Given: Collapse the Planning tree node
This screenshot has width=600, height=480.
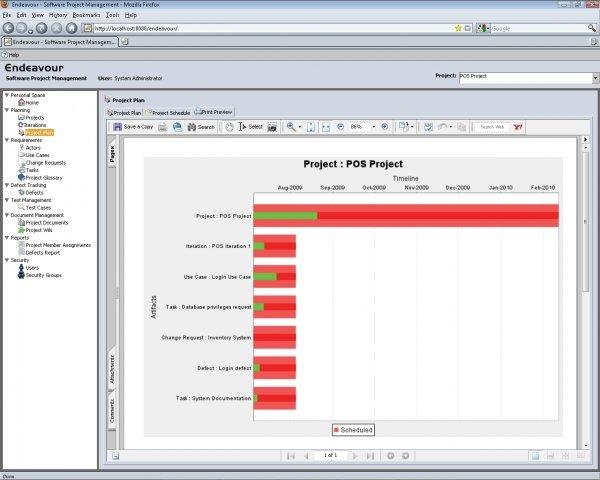Looking at the screenshot, I should 7,110.
